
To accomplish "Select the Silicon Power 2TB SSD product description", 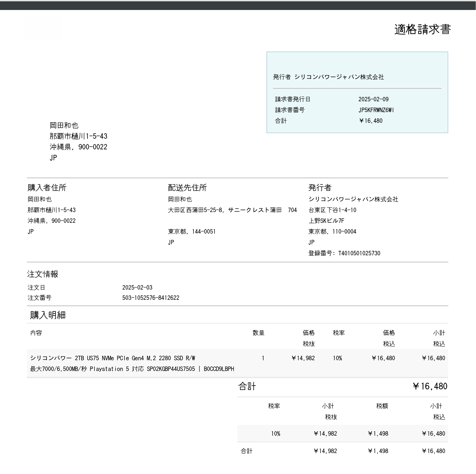I will point(112,358).
